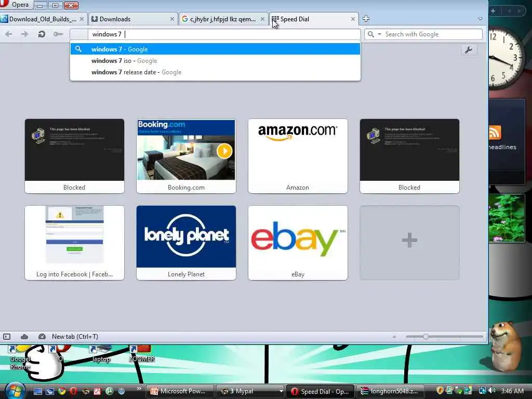Open longhorn5048 taskbar button
The image size is (532, 399).
(390, 391)
